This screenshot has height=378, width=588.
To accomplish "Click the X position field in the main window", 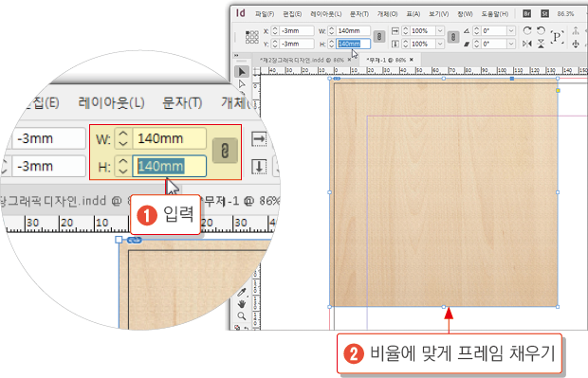I will pyautogui.click(x=297, y=30).
